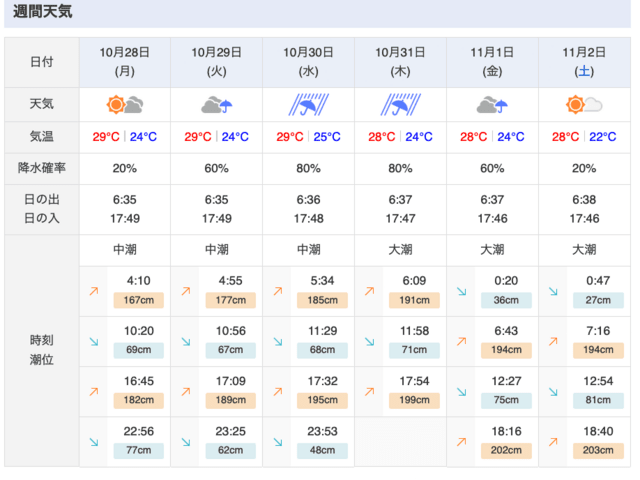Click the 36cm low tide badge
Viewport: 640px width, 480px height.
pyautogui.click(x=506, y=300)
